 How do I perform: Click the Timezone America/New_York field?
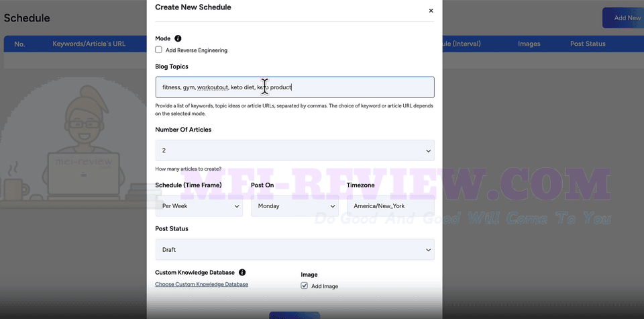click(390, 206)
